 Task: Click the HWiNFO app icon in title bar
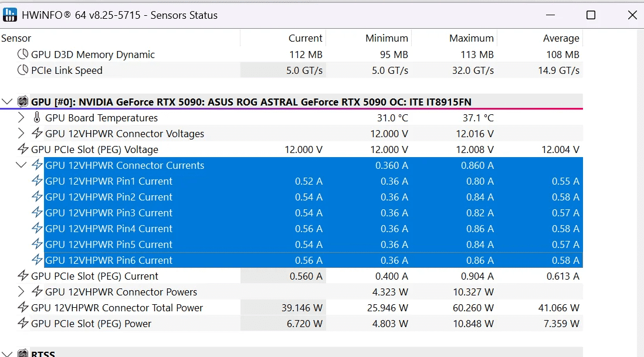[x=10, y=15]
